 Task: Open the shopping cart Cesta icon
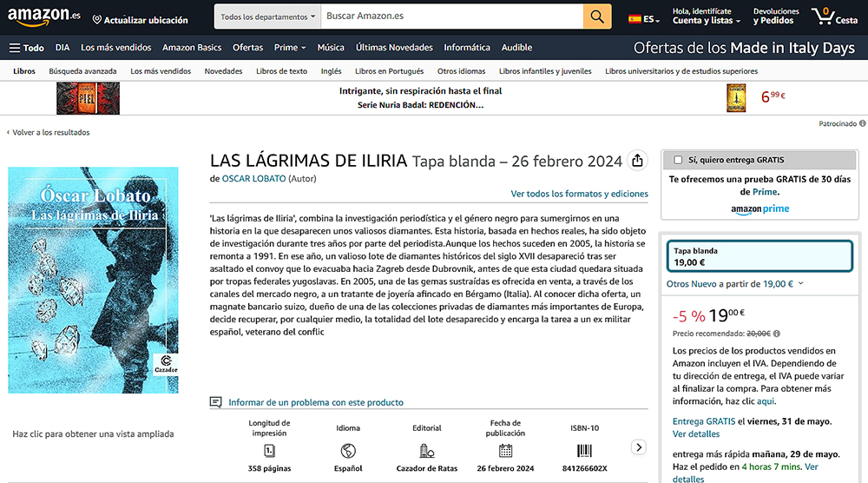click(834, 17)
